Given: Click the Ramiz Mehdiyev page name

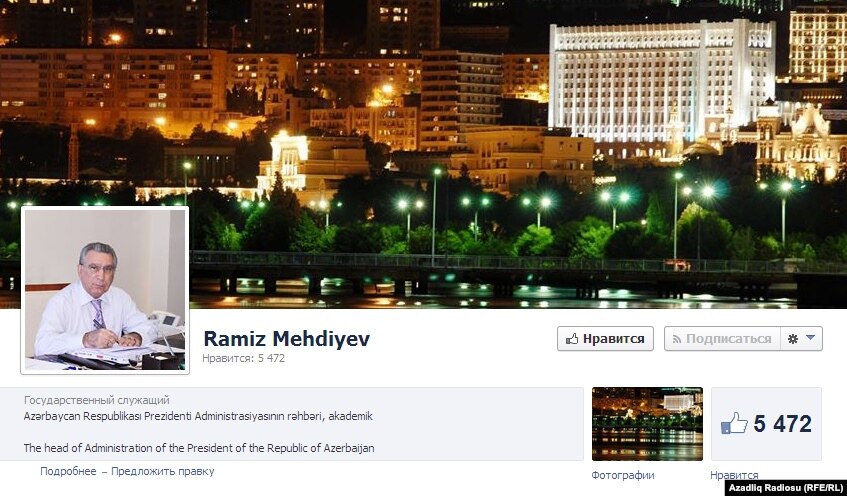Looking at the screenshot, I should click(286, 339).
